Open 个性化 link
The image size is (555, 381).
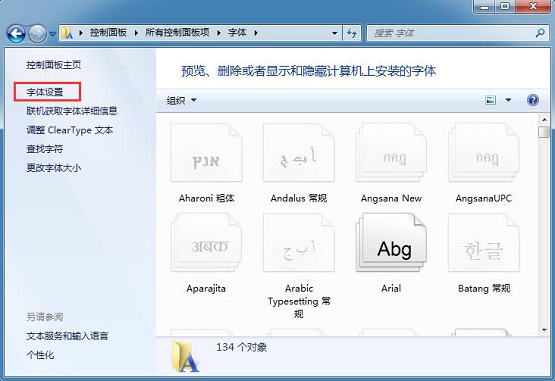[x=40, y=355]
